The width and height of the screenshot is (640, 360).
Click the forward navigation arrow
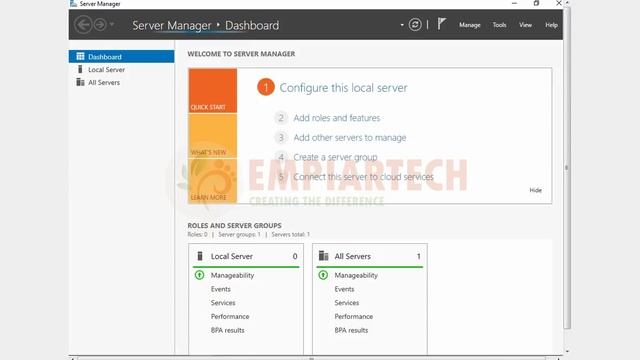coord(100,25)
